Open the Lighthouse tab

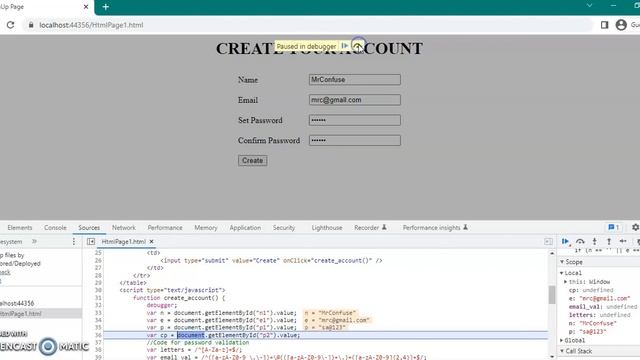pos(327,228)
